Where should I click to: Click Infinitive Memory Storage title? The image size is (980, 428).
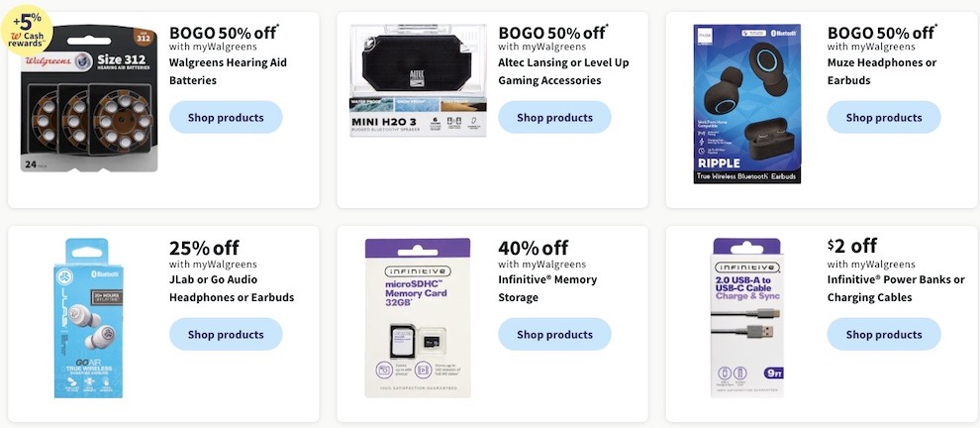[547, 288]
